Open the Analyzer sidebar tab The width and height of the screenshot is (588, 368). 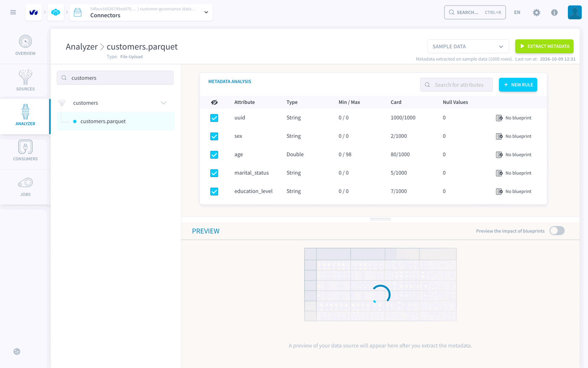[x=25, y=116]
